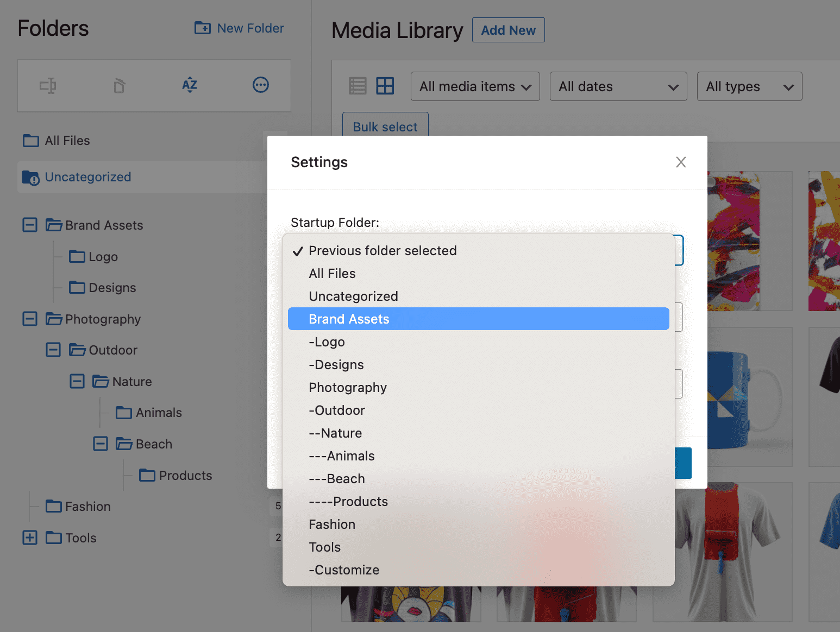840x632 pixels.
Task: Collapse the Nature folder in sidebar
Action: tap(77, 381)
